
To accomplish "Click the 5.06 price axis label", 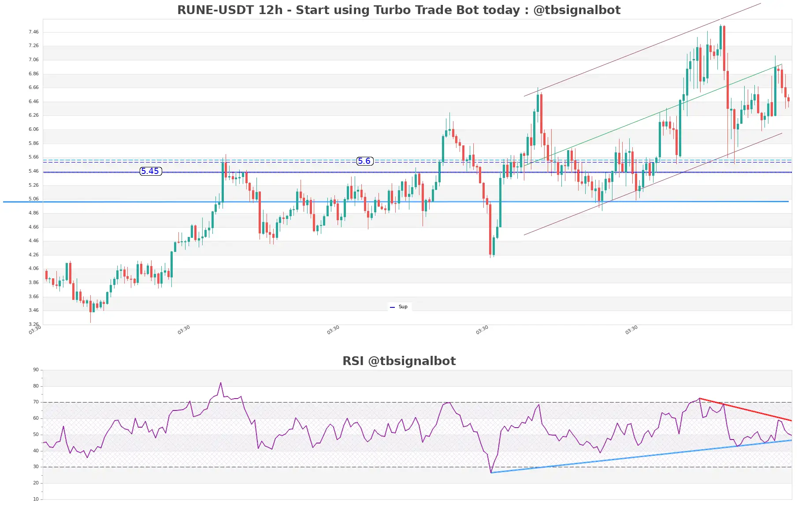I will pyautogui.click(x=33, y=199).
